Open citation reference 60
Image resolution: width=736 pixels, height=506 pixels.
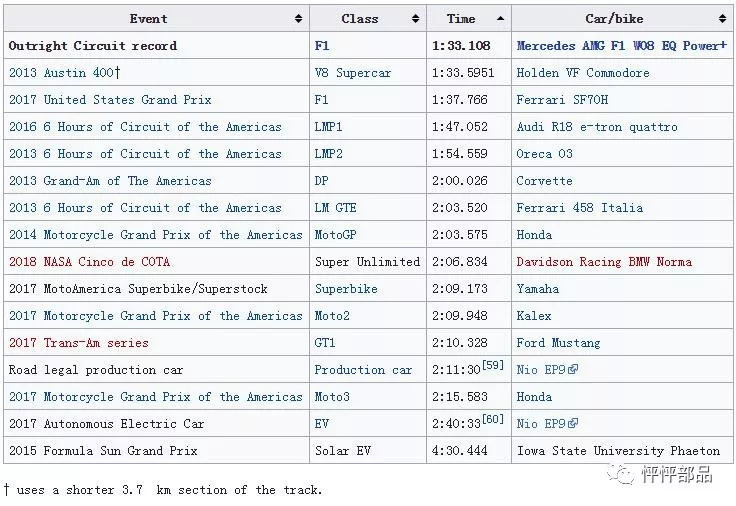click(493, 419)
